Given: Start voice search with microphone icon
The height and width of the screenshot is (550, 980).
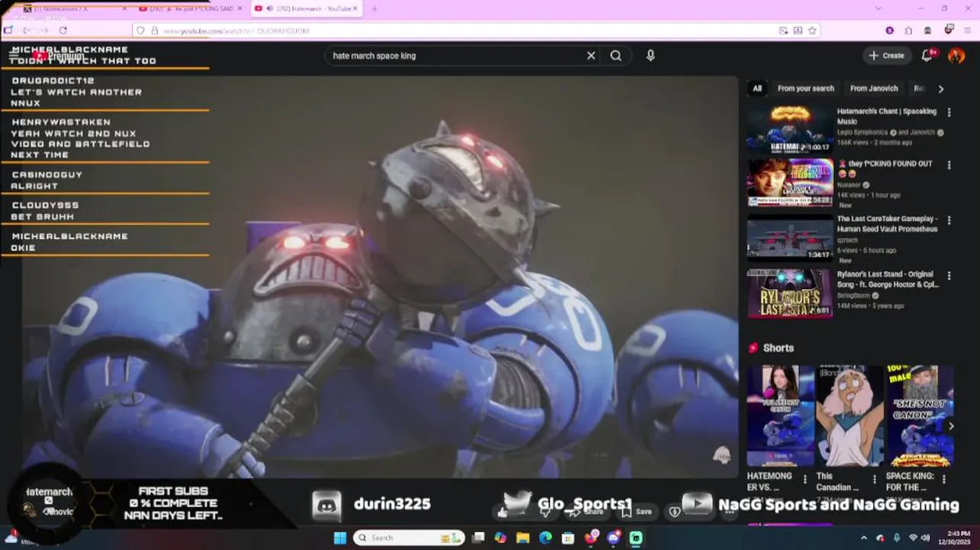Looking at the screenshot, I should (650, 56).
